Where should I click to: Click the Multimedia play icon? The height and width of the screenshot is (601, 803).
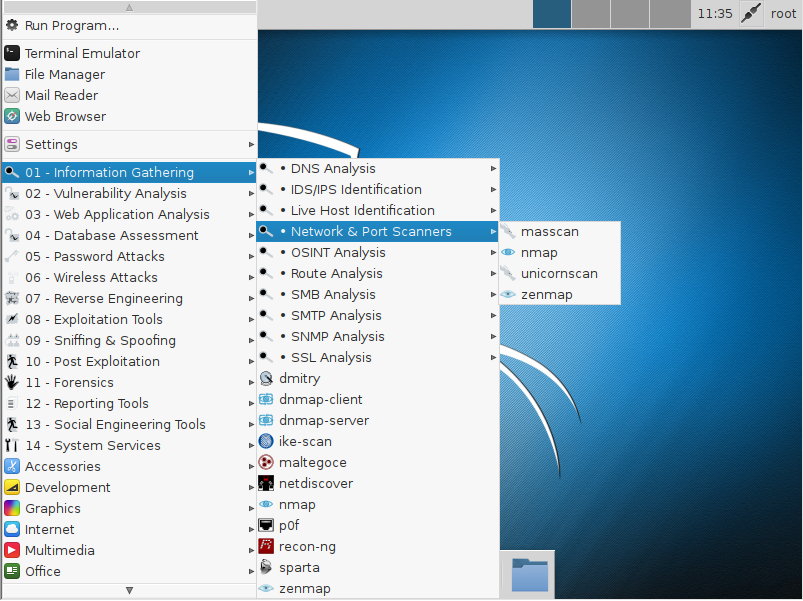(x=12, y=550)
